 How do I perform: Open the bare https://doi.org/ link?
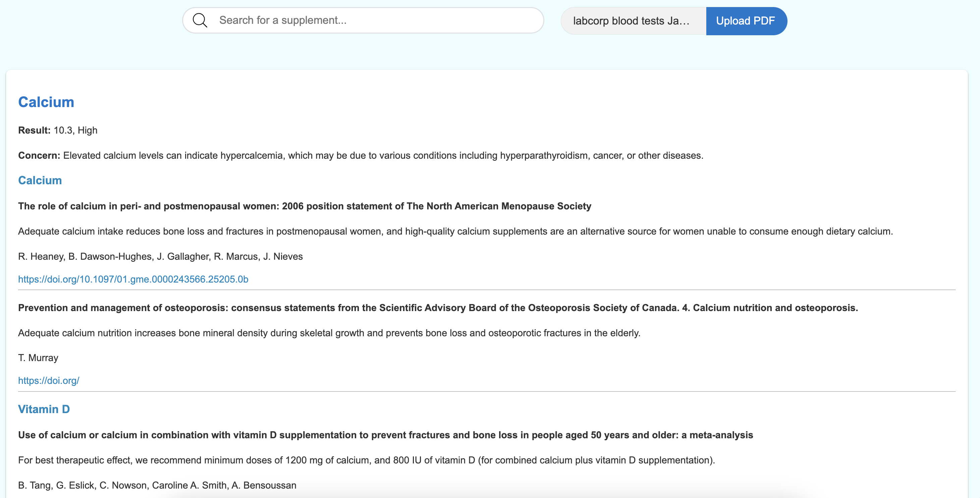(49, 380)
